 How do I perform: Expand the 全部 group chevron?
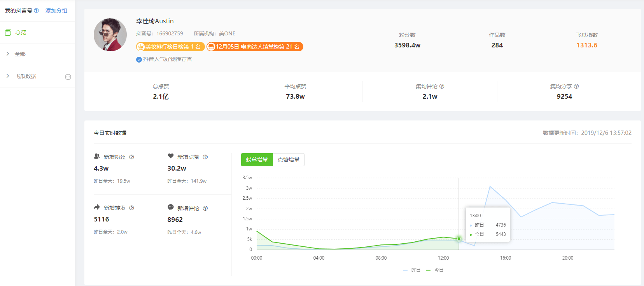(8, 54)
